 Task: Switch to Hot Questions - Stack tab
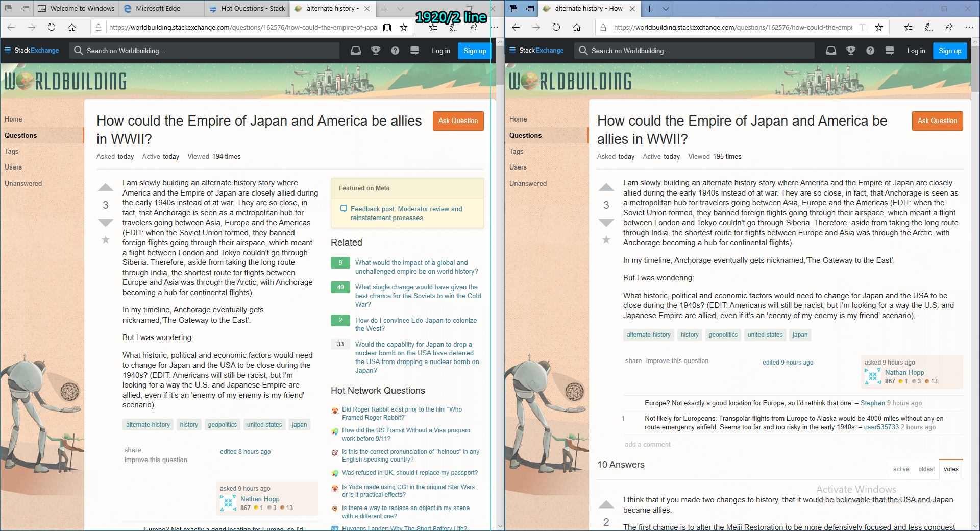tap(247, 9)
